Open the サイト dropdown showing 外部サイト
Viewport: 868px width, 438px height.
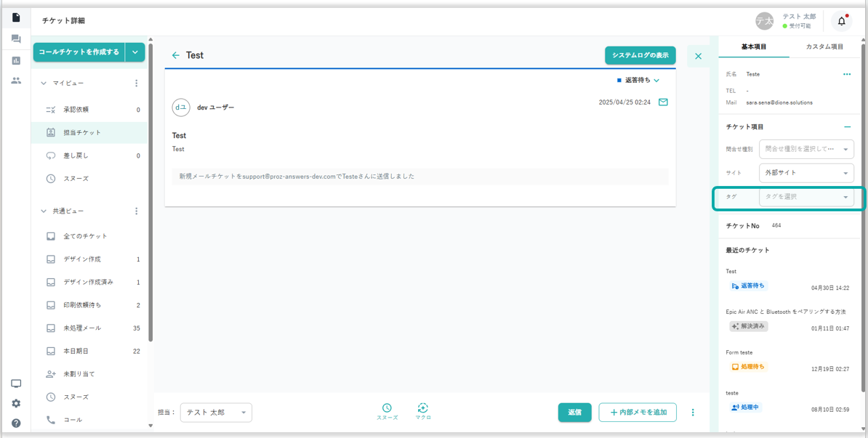coord(806,173)
